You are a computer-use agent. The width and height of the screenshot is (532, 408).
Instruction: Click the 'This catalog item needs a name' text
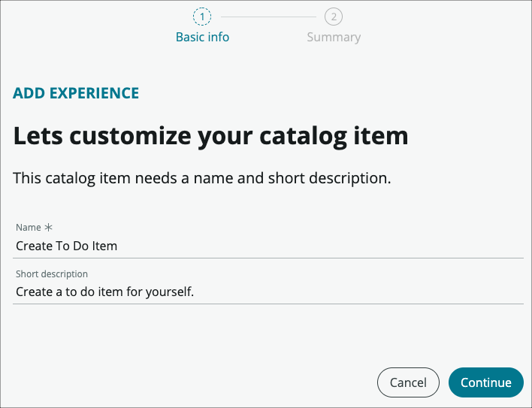203,179
